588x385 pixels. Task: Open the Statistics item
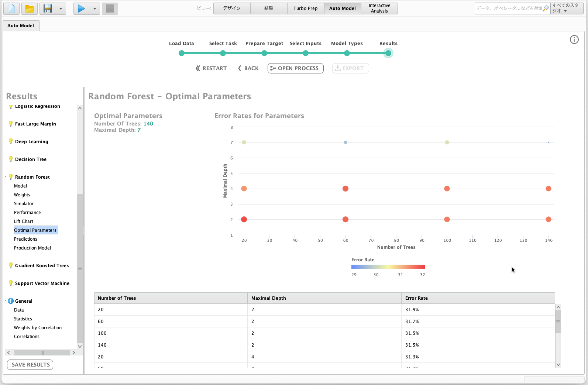coord(23,319)
